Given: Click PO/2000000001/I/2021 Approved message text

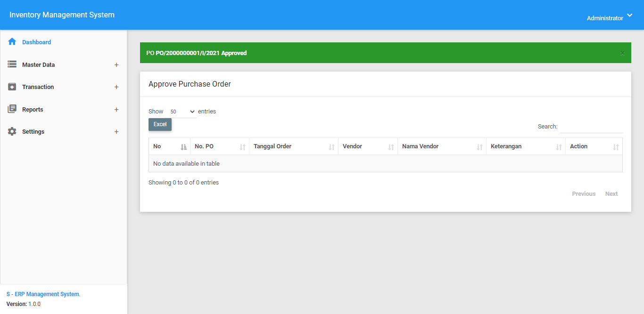Looking at the screenshot, I should [x=201, y=53].
